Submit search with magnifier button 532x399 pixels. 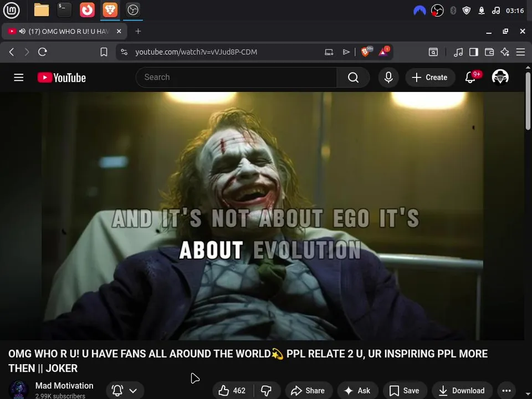click(353, 78)
